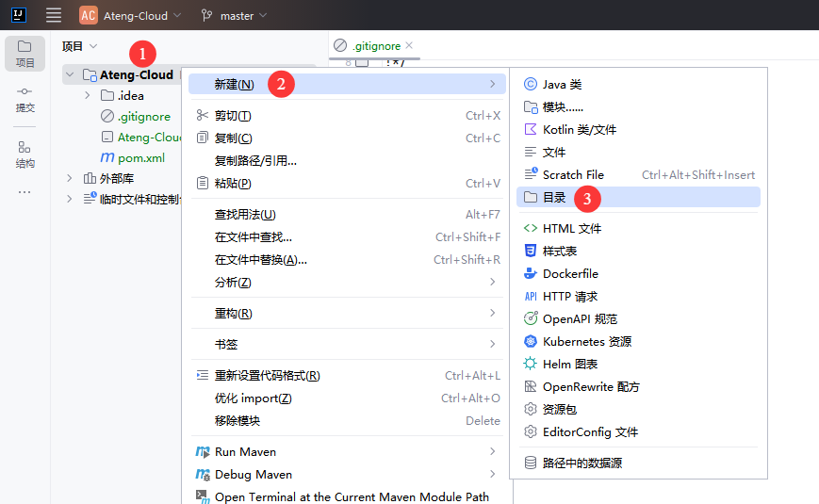Create a new Kubernetes resource

coord(586,341)
